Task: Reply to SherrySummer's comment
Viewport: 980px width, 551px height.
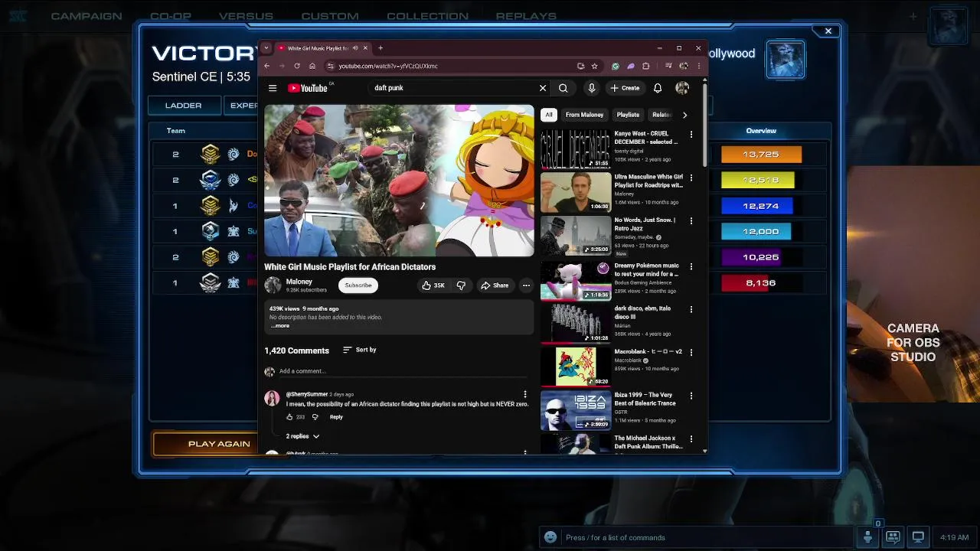Action: [x=336, y=417]
